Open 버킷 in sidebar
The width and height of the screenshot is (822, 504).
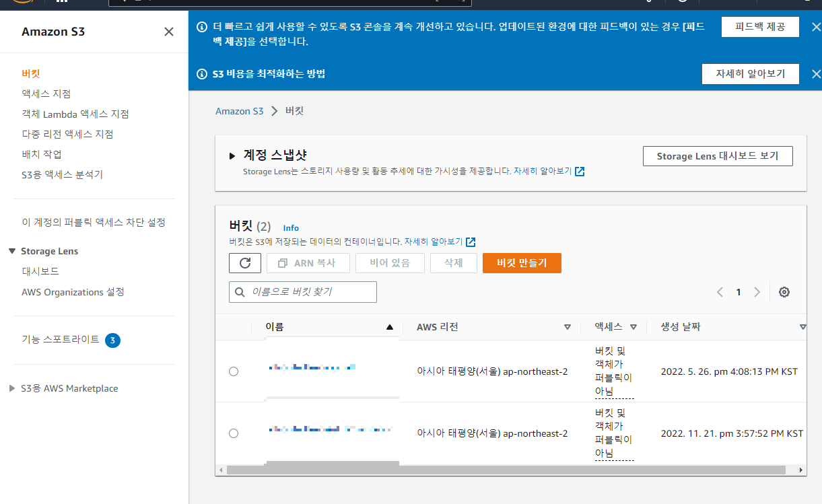(31, 73)
